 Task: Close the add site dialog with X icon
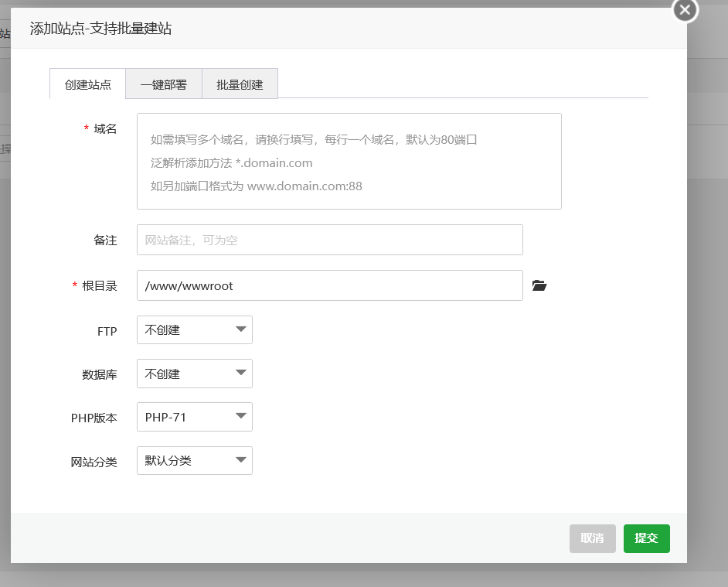pyautogui.click(x=685, y=10)
